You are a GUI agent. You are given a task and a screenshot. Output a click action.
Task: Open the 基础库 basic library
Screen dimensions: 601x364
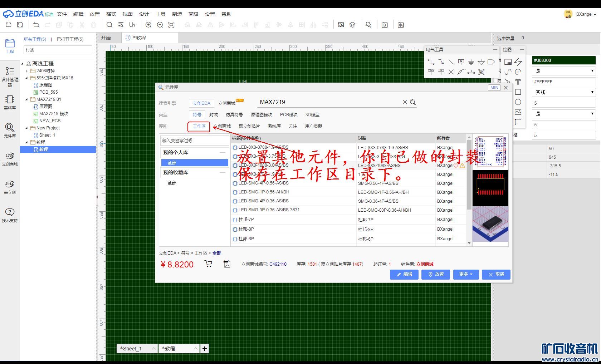10,102
